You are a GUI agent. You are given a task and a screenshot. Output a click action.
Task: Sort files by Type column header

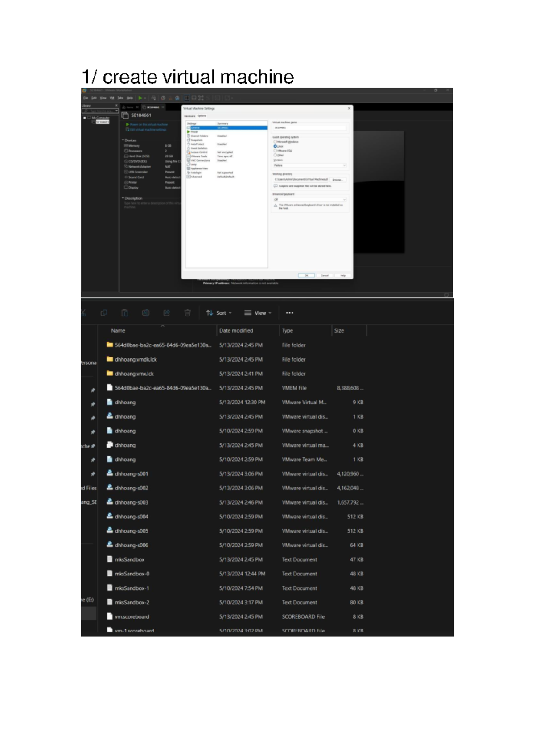tap(288, 330)
